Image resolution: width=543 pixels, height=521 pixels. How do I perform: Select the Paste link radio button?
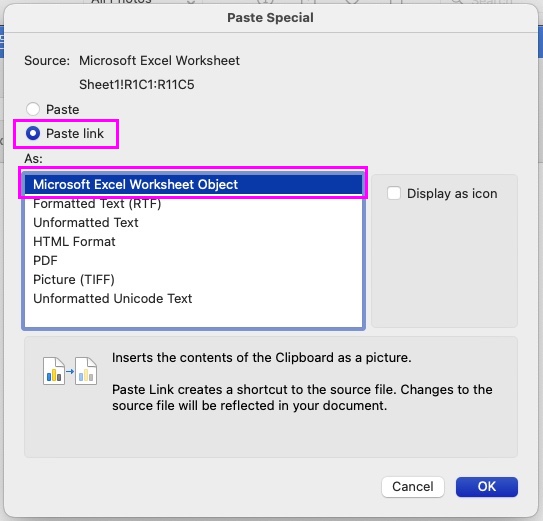[x=33, y=133]
